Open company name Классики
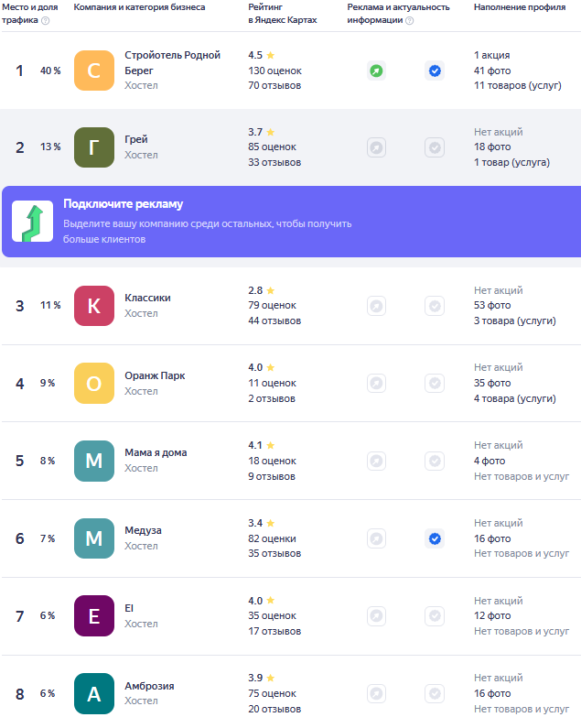This screenshot has width=581, height=728. click(x=147, y=298)
